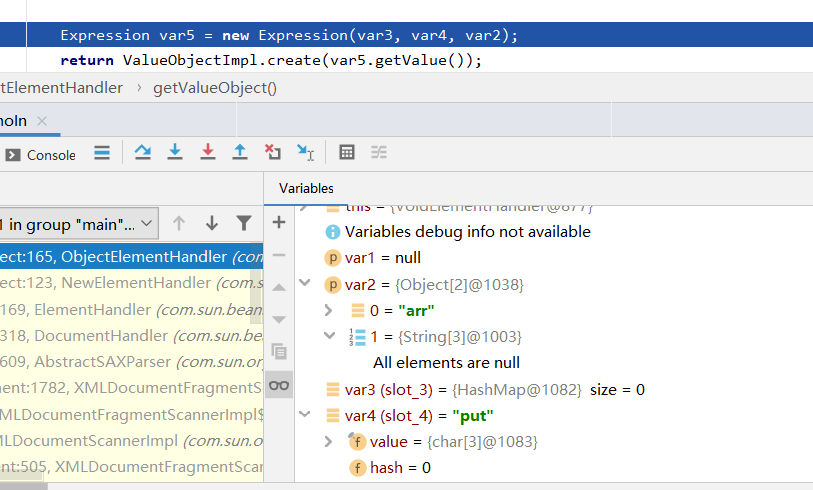Open the thread selector "main" dropdown
The width and height of the screenshot is (813, 490).
[78, 223]
